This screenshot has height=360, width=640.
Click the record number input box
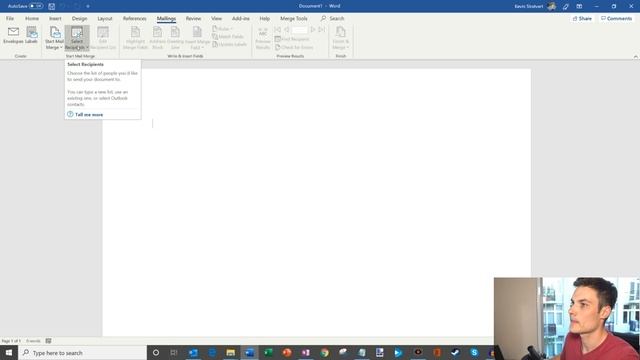click(x=299, y=30)
